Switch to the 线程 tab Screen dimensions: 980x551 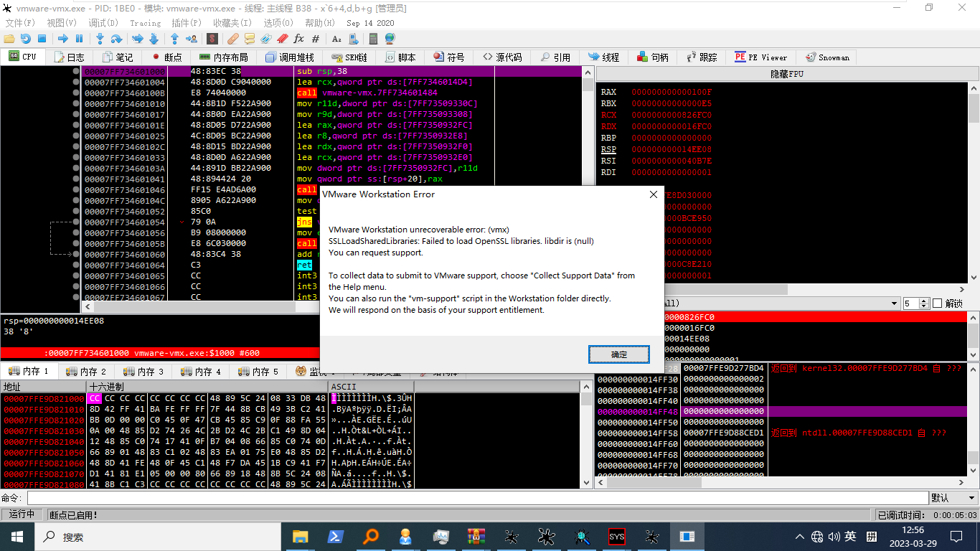[603, 57]
